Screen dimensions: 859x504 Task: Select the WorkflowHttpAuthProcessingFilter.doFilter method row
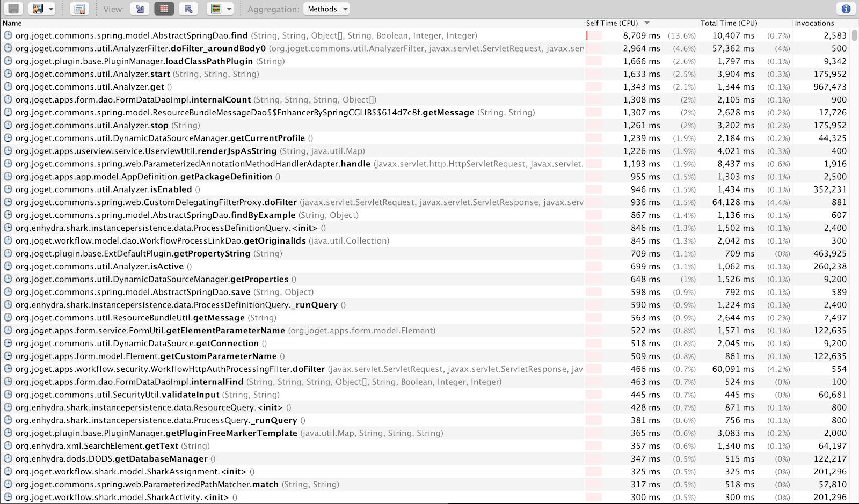click(425, 369)
